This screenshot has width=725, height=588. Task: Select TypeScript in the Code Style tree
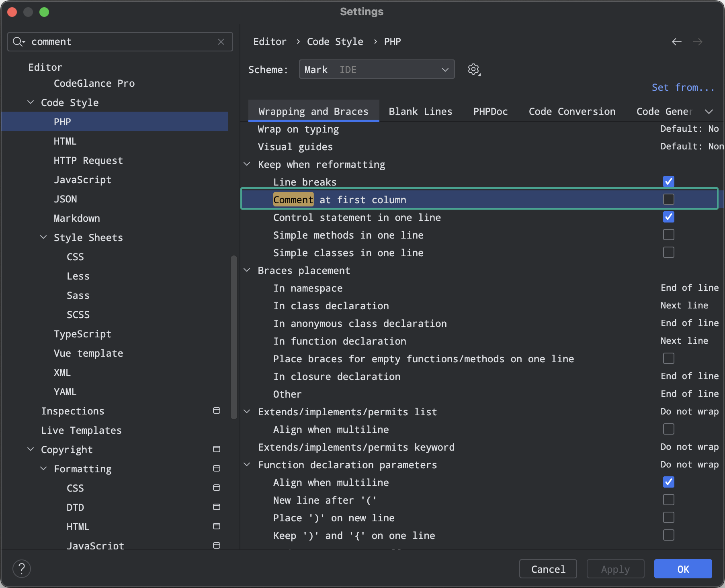[x=82, y=334]
